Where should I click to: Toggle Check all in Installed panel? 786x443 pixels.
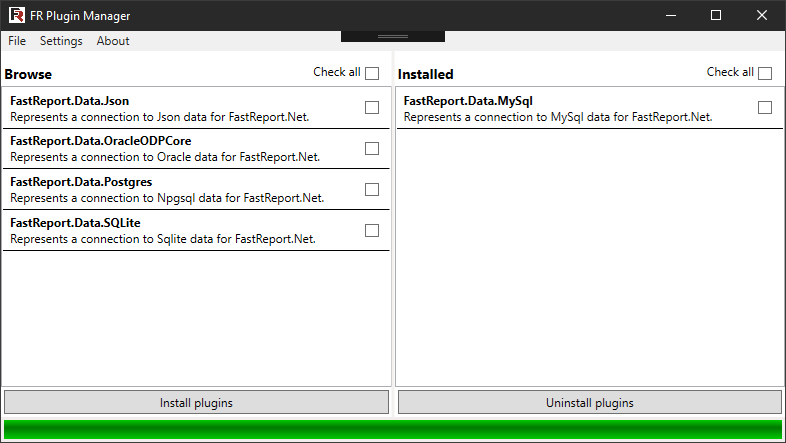(x=765, y=73)
